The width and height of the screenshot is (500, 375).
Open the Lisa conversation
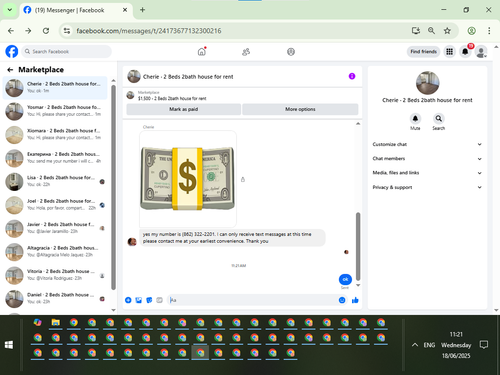[x=55, y=181]
